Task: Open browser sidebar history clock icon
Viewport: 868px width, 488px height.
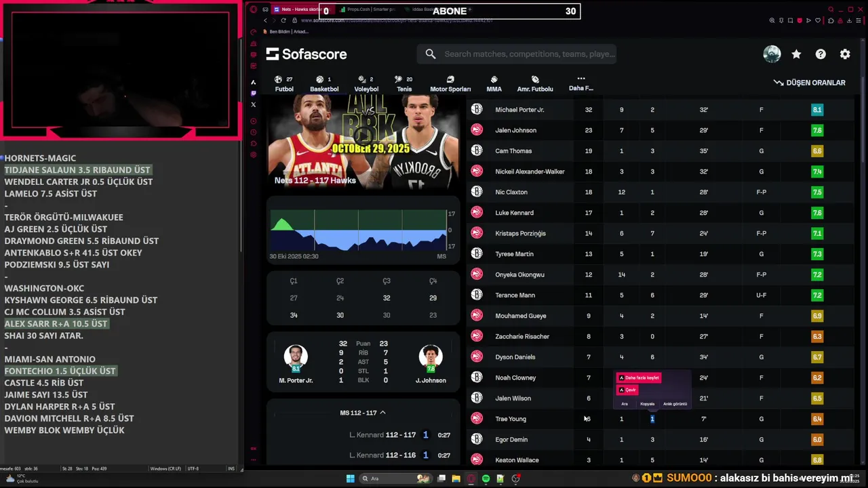Action: pos(254,132)
